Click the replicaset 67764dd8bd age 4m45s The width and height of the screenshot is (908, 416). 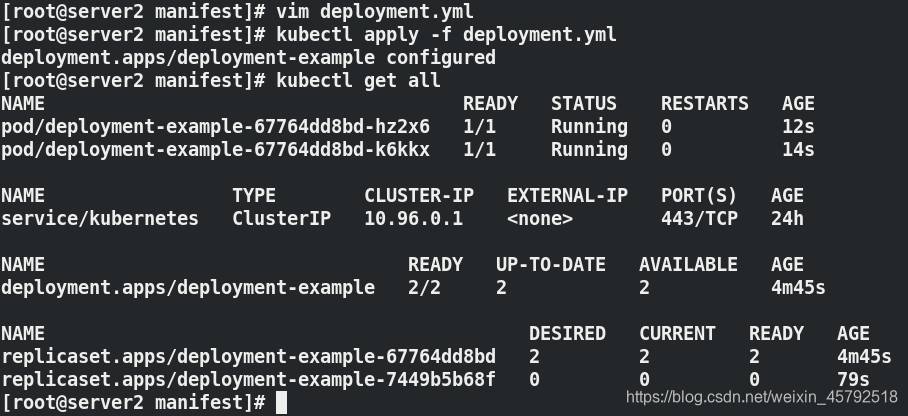click(864, 357)
